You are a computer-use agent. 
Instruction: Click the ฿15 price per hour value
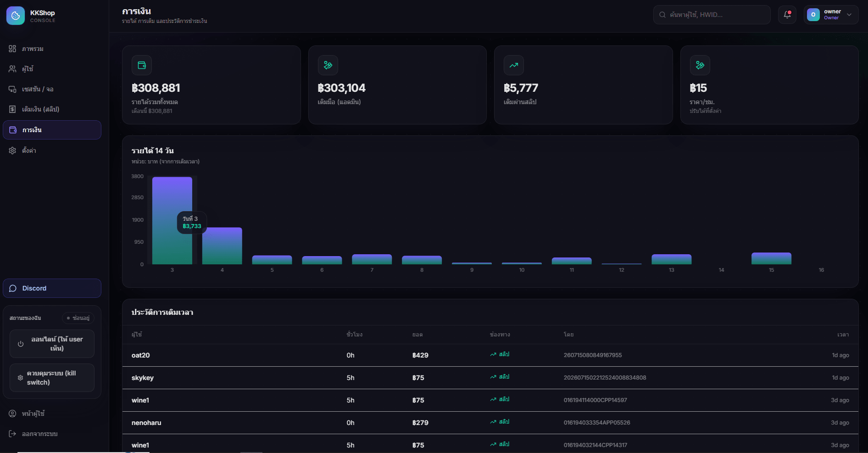(698, 88)
